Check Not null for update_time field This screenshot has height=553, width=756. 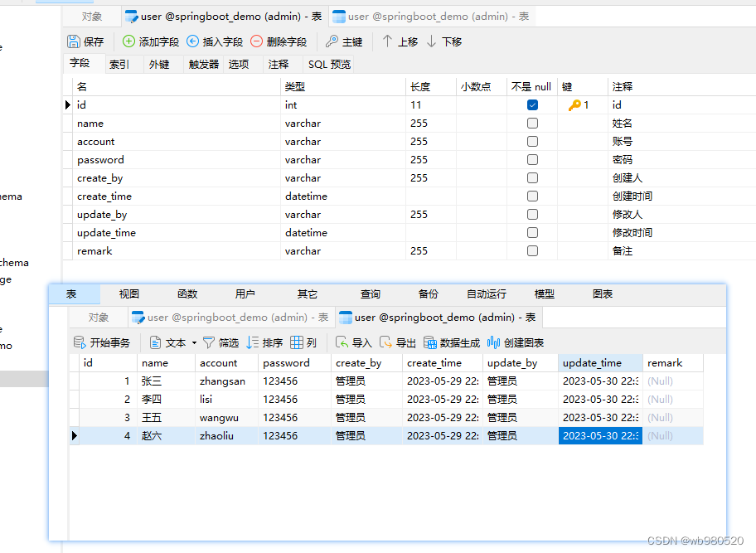coord(532,233)
